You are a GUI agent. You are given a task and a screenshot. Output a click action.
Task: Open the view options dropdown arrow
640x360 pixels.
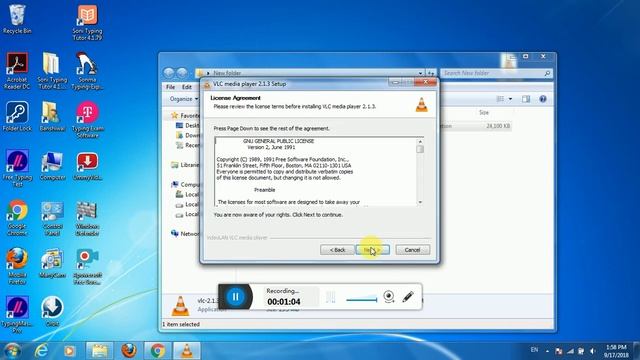click(510, 99)
